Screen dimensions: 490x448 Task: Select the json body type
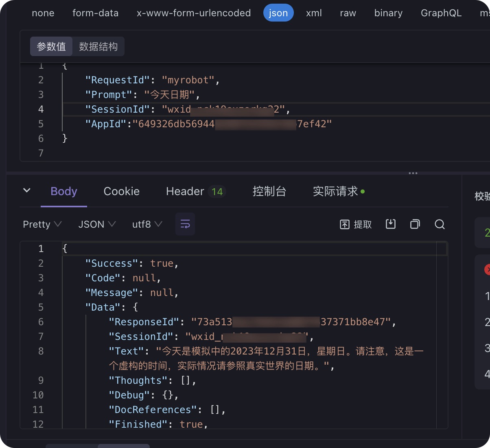(278, 13)
